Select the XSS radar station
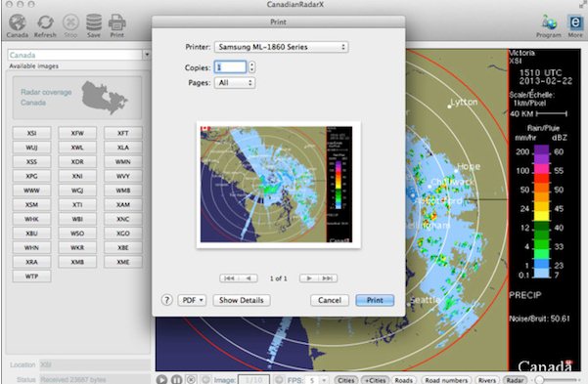 (31, 161)
